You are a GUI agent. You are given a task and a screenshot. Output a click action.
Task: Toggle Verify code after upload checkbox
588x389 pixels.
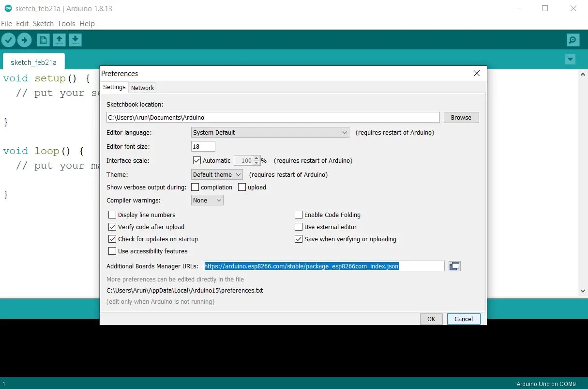(x=112, y=227)
